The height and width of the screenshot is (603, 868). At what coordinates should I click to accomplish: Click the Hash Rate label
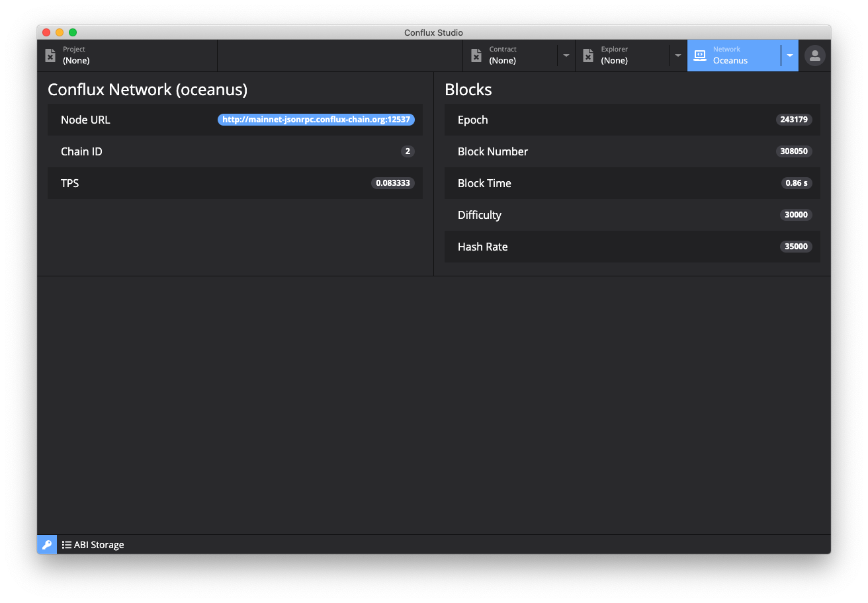pyautogui.click(x=483, y=247)
